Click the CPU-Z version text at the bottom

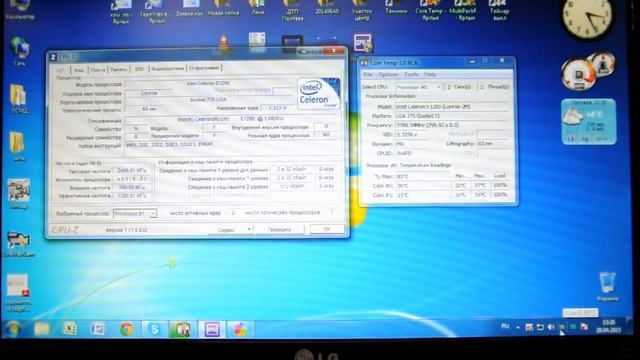[126, 230]
